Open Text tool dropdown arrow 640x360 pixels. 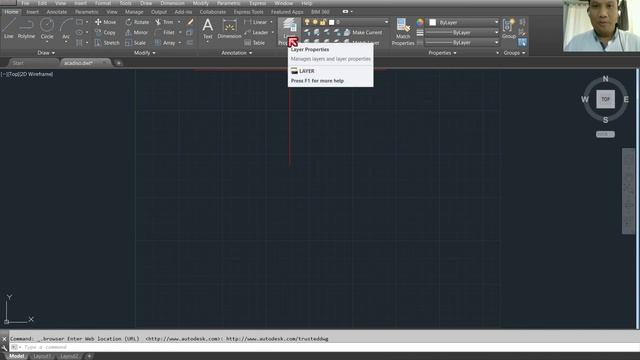[x=207, y=42]
